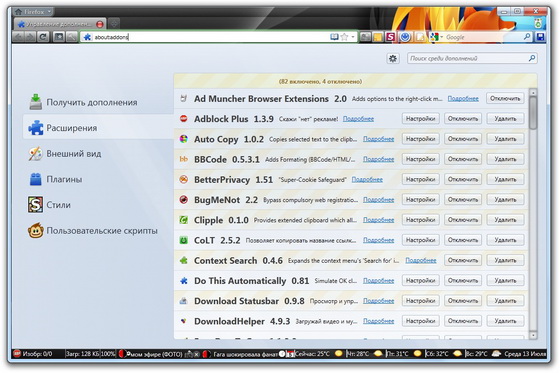Click the Back navigation arrow
Viewport: 560px width, 373px height.
[x=19, y=37]
